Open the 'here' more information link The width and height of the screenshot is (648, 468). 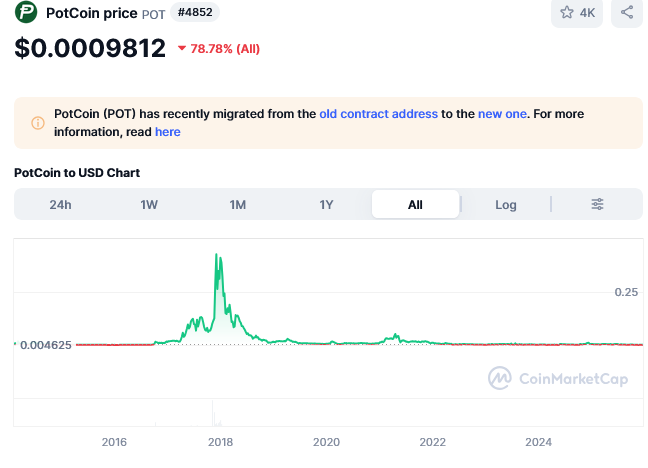click(168, 132)
